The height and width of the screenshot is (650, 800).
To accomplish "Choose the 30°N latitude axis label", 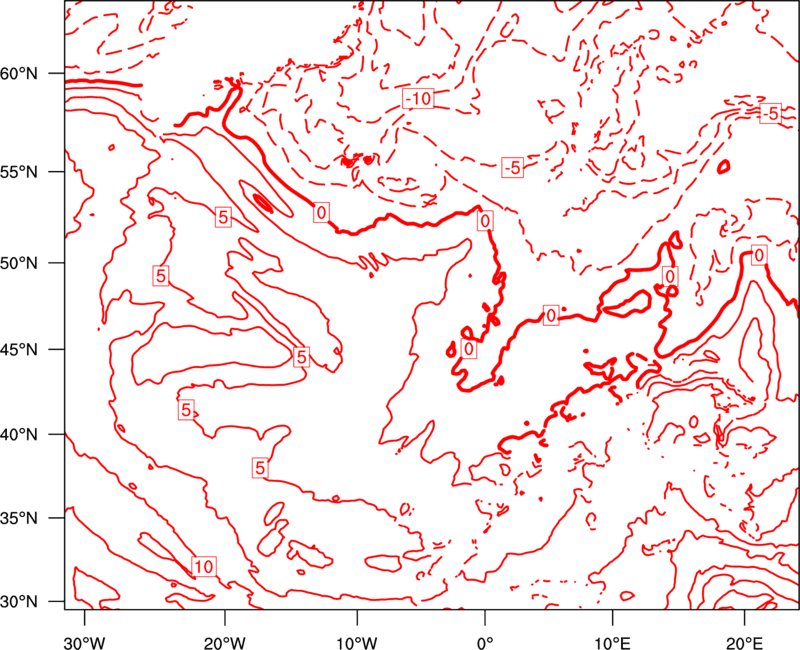I will coord(18,602).
